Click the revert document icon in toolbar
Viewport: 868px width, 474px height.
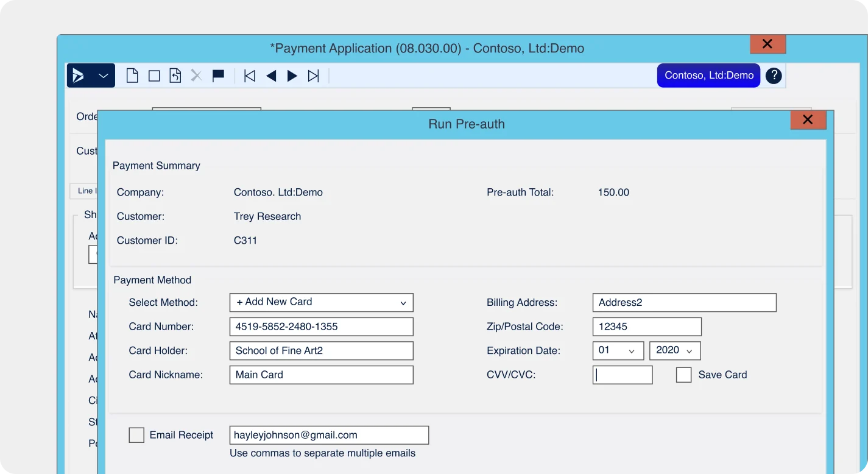pyautogui.click(x=175, y=76)
